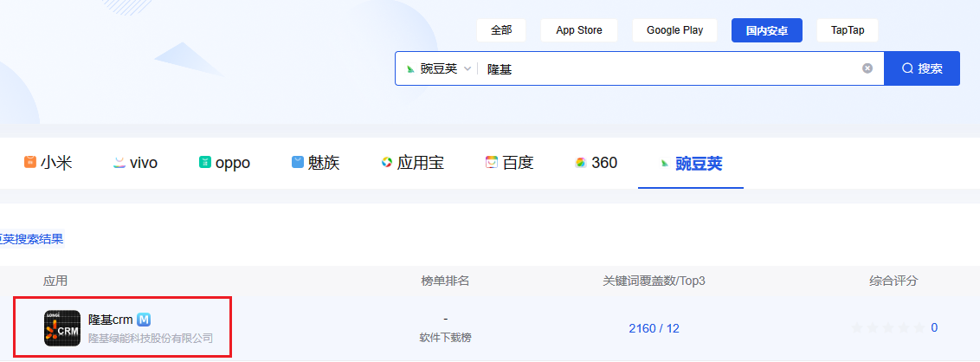Screen dimensions: 980x362
Task: Open the keyword coverage value 2160 / 12
Action: tap(654, 328)
